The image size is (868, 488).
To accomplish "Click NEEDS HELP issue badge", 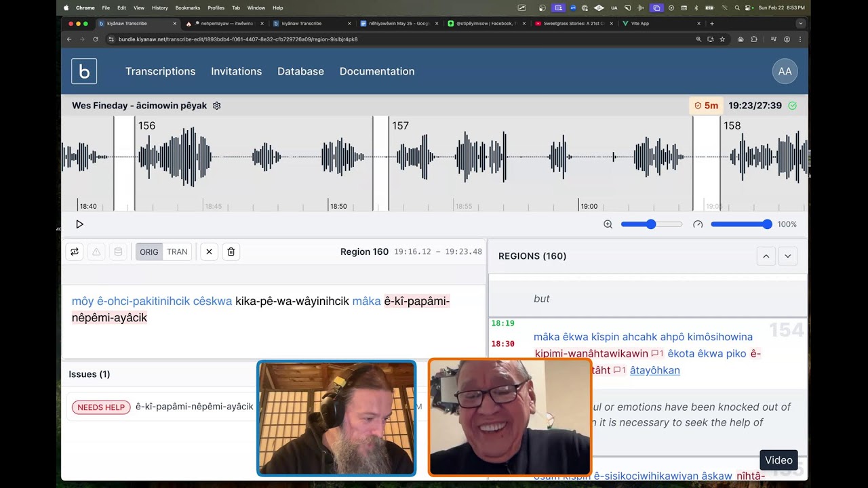I will (x=101, y=407).
